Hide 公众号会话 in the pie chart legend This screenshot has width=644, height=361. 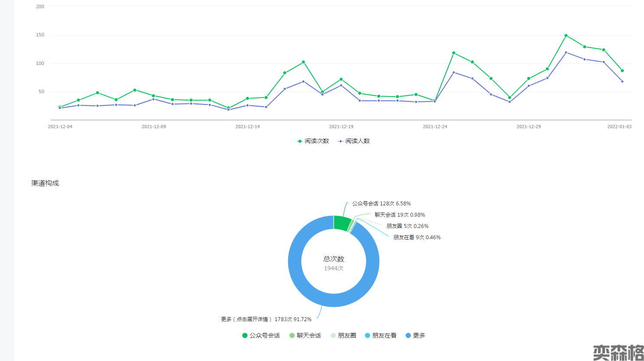[x=261, y=335]
